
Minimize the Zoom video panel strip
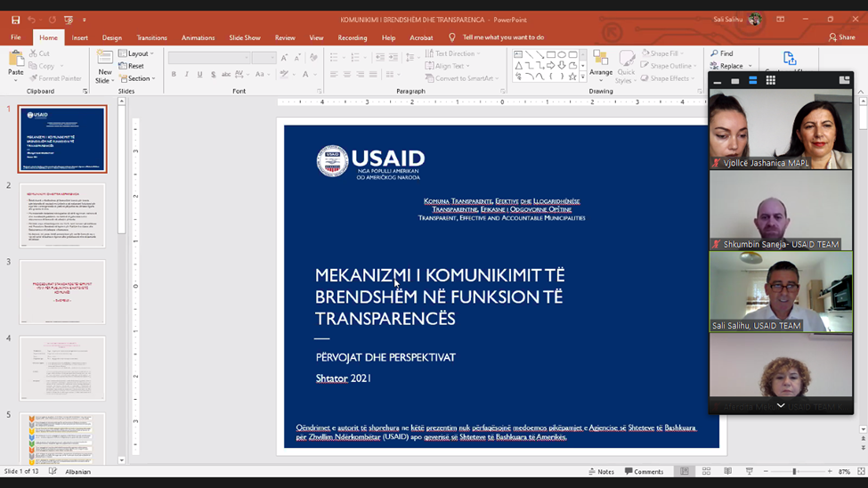pos(718,81)
